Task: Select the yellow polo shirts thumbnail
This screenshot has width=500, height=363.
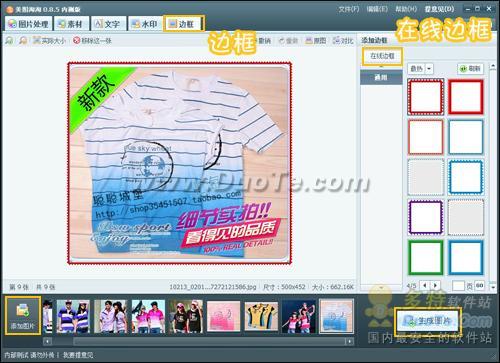Action: tap(261, 316)
